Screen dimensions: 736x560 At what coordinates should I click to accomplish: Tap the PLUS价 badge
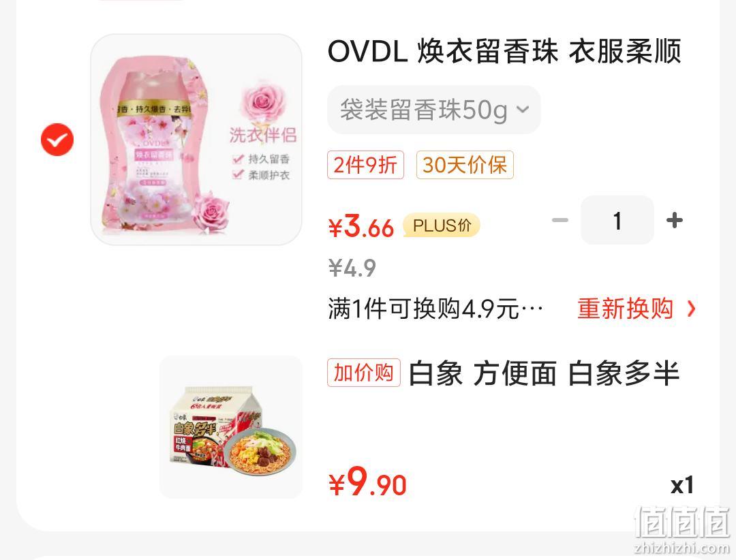(x=441, y=225)
